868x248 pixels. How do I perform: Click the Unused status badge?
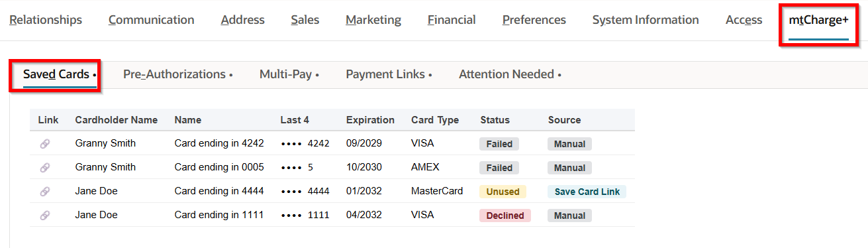coord(503,192)
